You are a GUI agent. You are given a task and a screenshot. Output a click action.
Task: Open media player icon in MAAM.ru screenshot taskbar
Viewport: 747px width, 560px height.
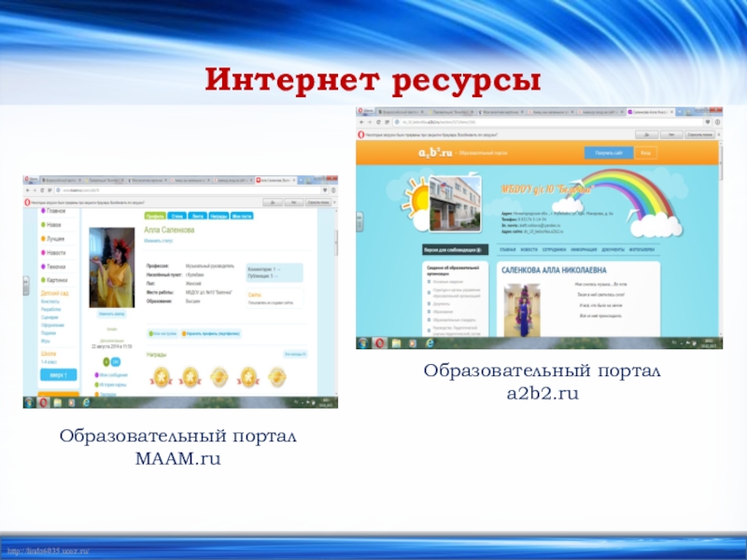click(72, 403)
